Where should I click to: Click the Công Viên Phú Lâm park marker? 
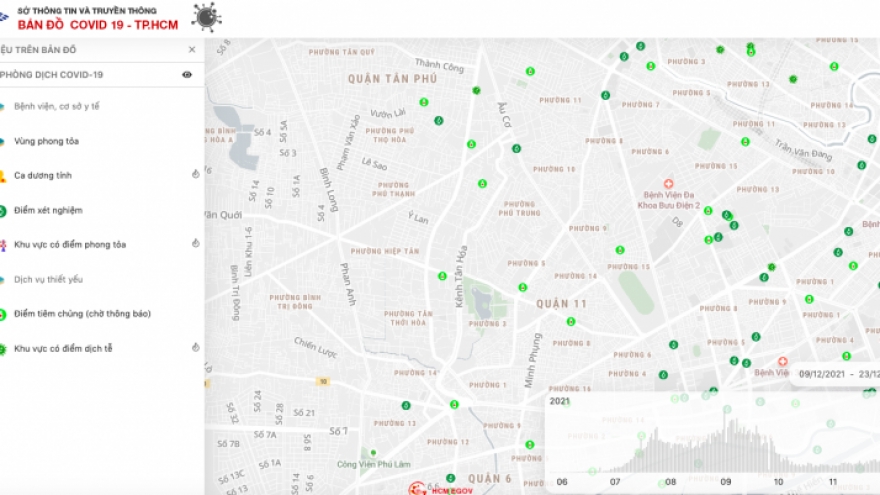tap(372, 452)
